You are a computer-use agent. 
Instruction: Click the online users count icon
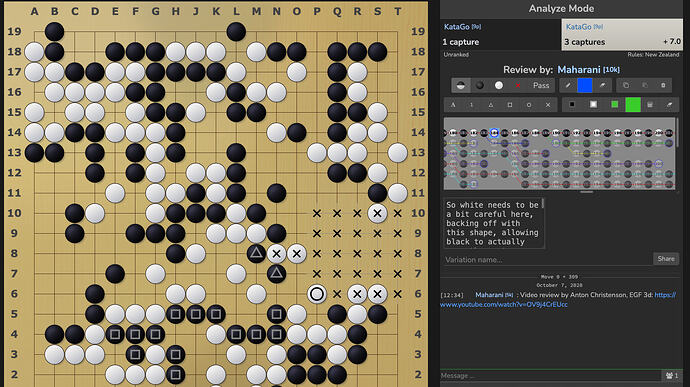(x=672, y=376)
